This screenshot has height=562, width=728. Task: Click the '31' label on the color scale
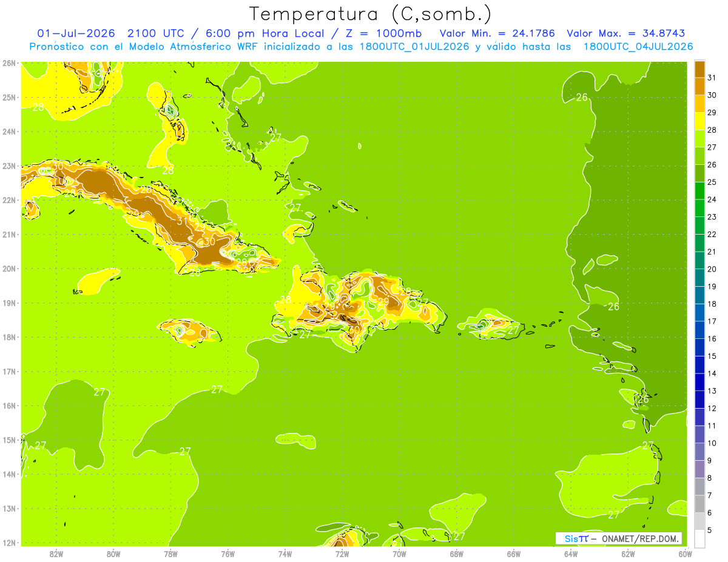[x=712, y=78]
